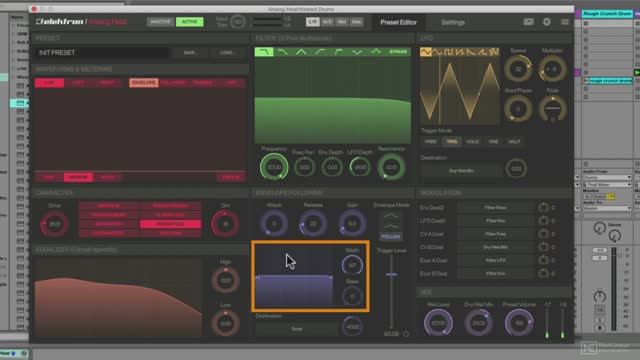Select LFO trigger mode HOLD
The width and height of the screenshot is (640, 360).
473,142
